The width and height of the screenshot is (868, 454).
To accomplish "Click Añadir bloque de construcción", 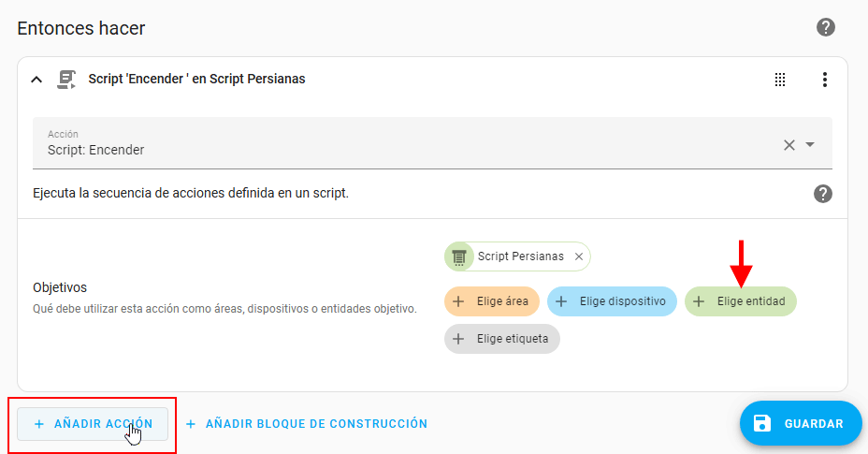I will pos(307,424).
